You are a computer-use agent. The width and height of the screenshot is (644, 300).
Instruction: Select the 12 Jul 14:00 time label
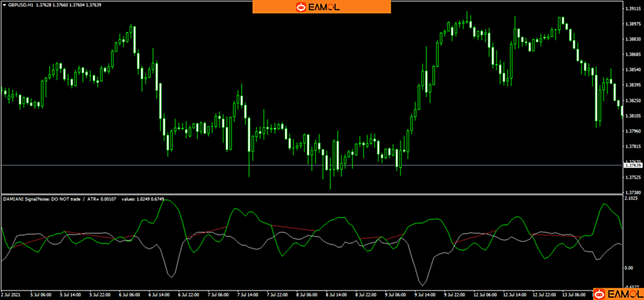[515, 294]
